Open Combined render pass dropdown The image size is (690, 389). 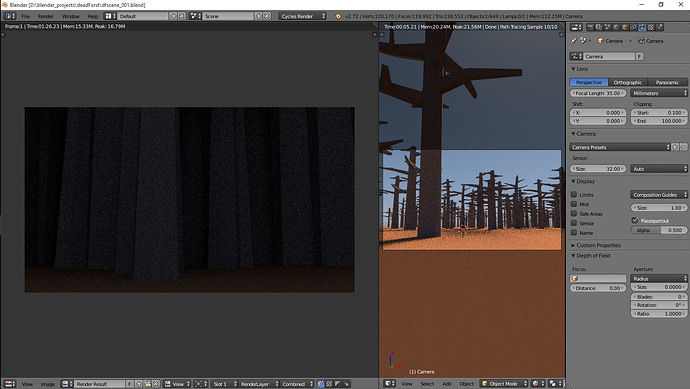coord(297,384)
